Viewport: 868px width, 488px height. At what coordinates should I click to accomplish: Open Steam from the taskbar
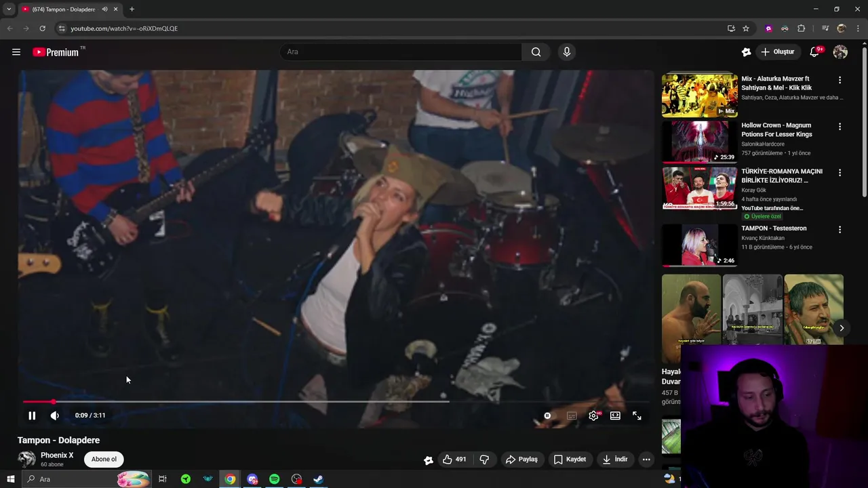pyautogui.click(x=318, y=479)
